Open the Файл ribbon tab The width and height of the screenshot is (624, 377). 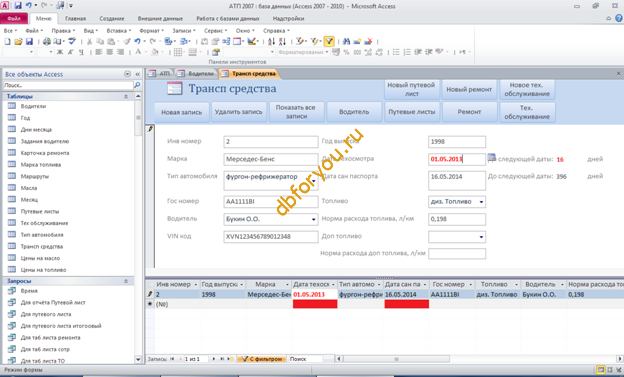coord(14,18)
